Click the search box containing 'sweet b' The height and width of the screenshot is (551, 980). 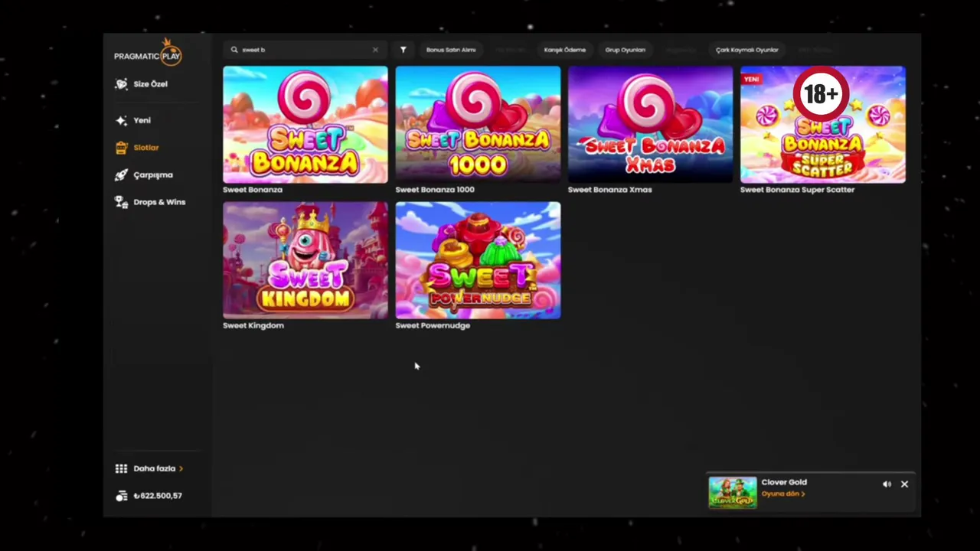click(306, 50)
